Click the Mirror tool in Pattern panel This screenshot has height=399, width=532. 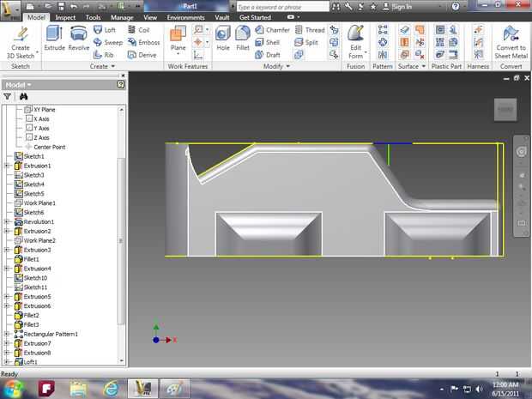coord(383,55)
